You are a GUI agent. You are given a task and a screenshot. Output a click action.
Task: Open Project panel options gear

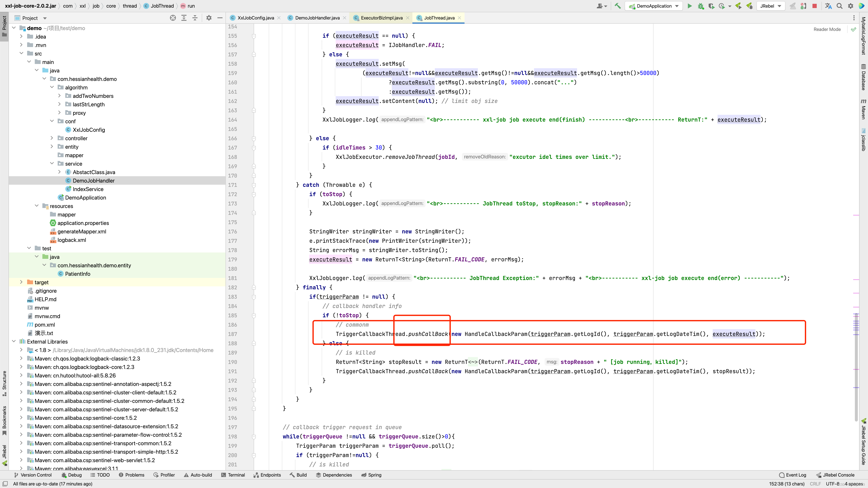(209, 18)
